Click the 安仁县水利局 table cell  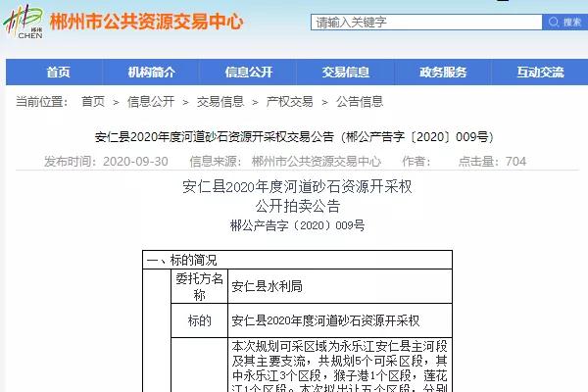pos(340,286)
